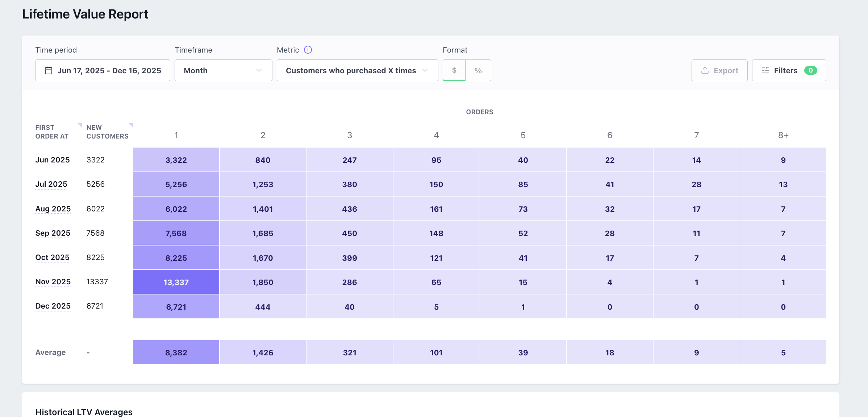The height and width of the screenshot is (417, 868).
Task: Click the Export upload icon
Action: click(x=705, y=70)
